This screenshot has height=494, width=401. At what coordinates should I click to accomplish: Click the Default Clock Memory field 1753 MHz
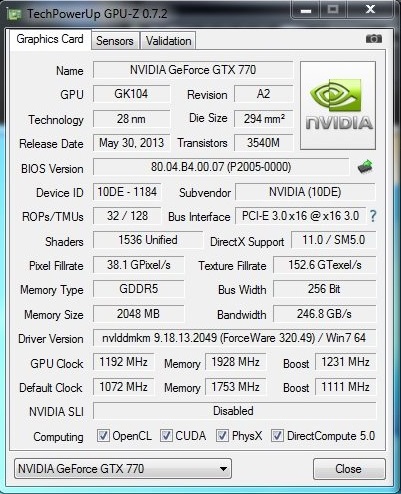(x=235, y=387)
